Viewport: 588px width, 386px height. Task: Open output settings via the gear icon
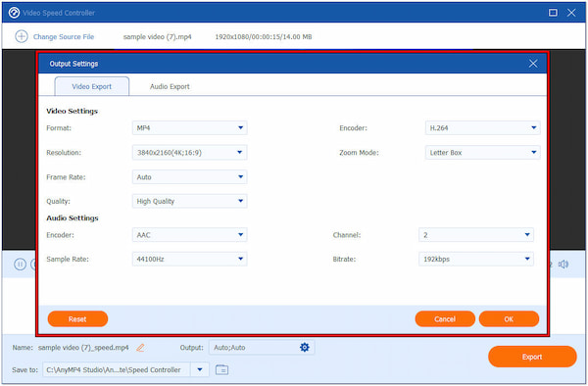305,348
